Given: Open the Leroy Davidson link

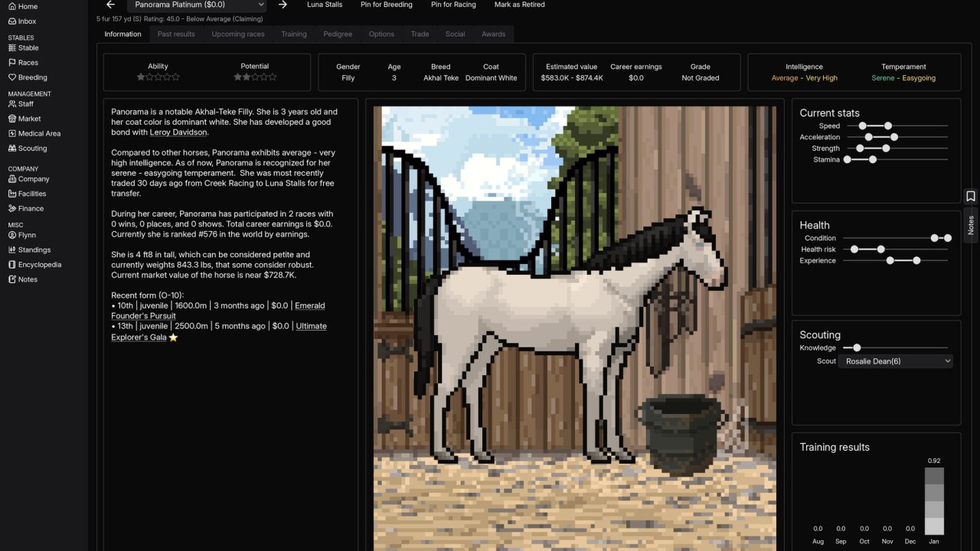Looking at the screenshot, I should (178, 132).
